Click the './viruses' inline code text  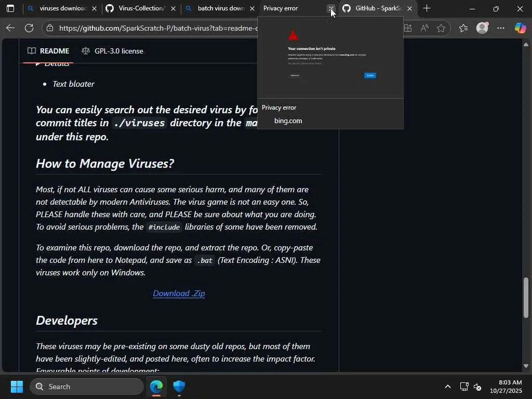coord(139,123)
